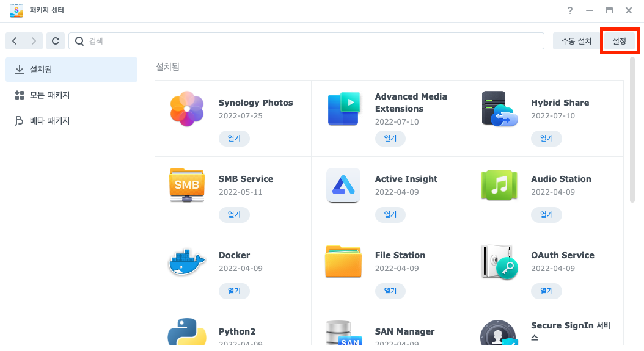
Task: Click the Synology Photos flower icon
Action: pyautogui.click(x=187, y=109)
